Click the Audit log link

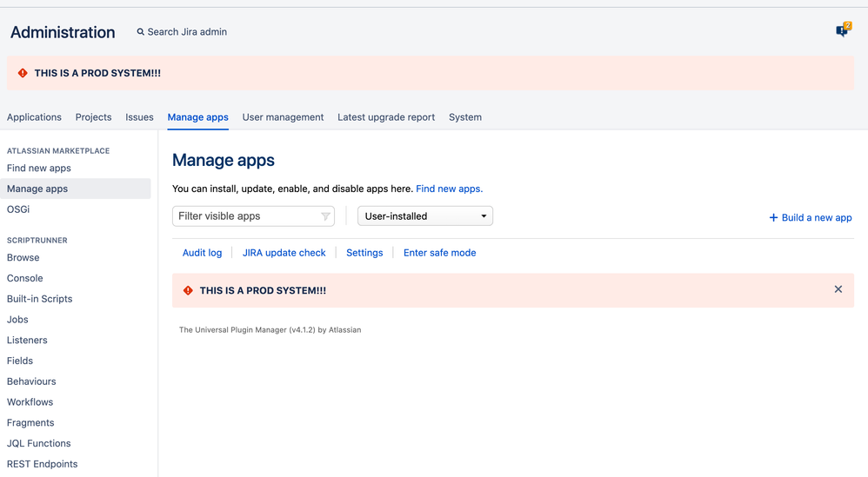point(202,253)
